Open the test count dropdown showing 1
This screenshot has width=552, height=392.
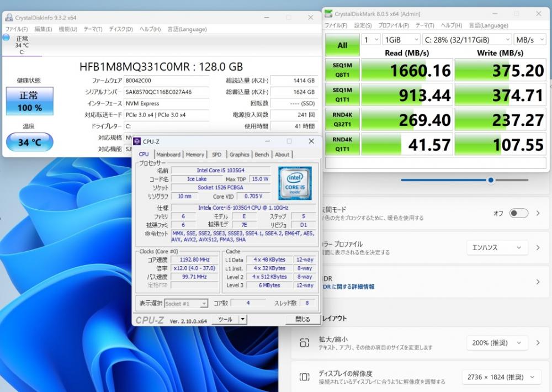371,40
